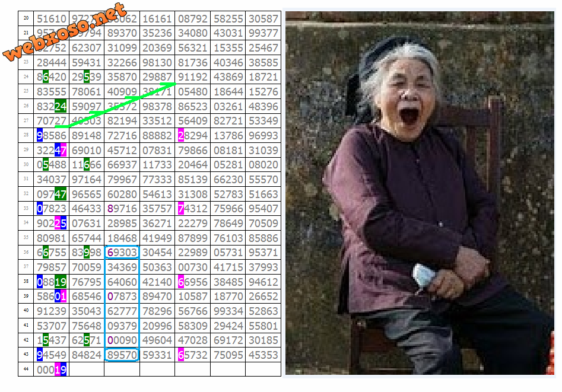Click the magenta highlighted 2 in 28294
Image resolution: width=562 pixels, height=392 pixels.
pyautogui.click(x=180, y=136)
